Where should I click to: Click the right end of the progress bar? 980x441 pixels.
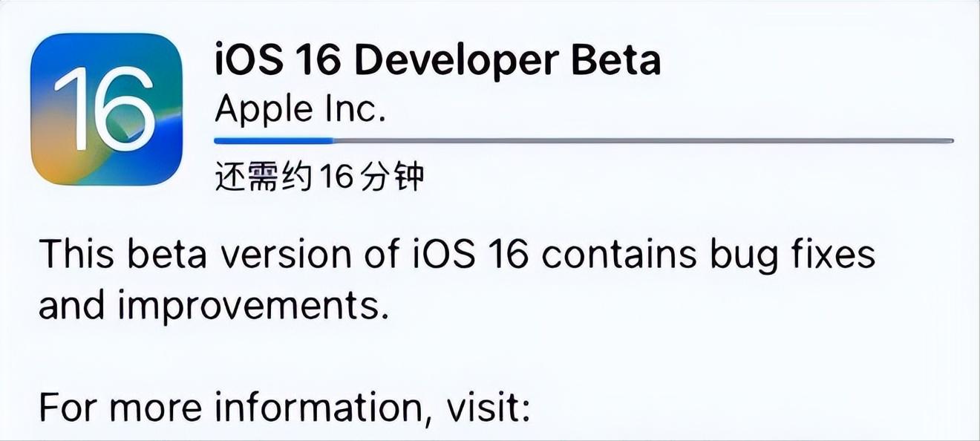[949, 140]
